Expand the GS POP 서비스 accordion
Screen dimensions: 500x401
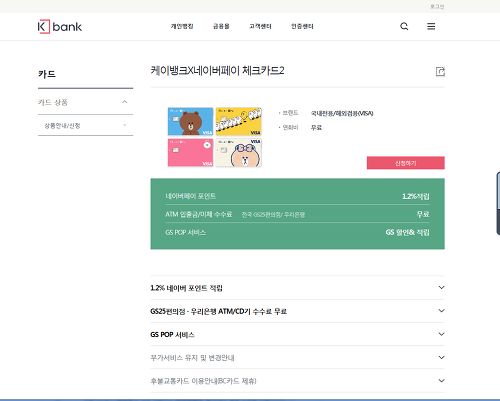[x=297, y=334]
